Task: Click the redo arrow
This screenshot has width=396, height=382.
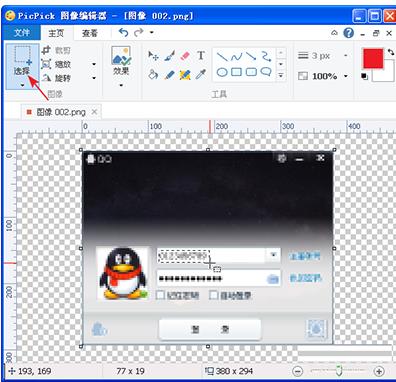Action: (x=139, y=32)
